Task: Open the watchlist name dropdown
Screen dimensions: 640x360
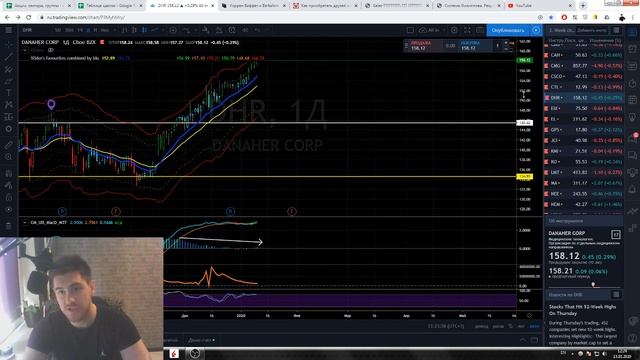Action: coord(561,30)
